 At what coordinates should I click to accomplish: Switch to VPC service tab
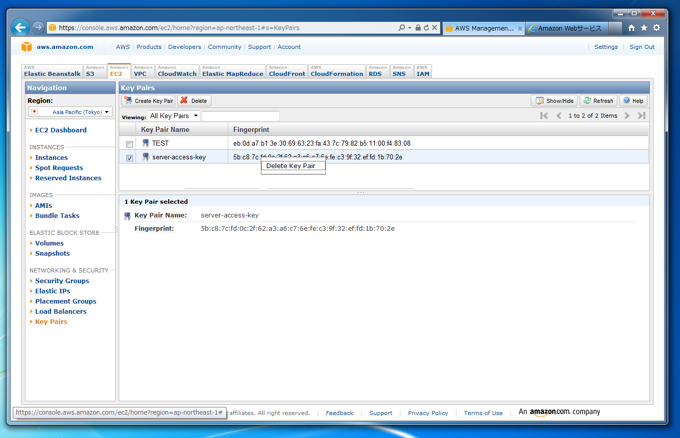(x=143, y=71)
